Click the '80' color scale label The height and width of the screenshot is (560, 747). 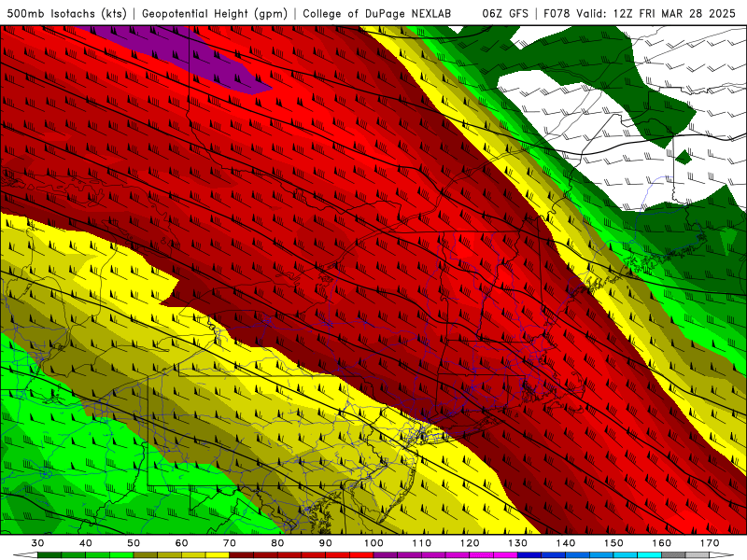pyautogui.click(x=277, y=543)
